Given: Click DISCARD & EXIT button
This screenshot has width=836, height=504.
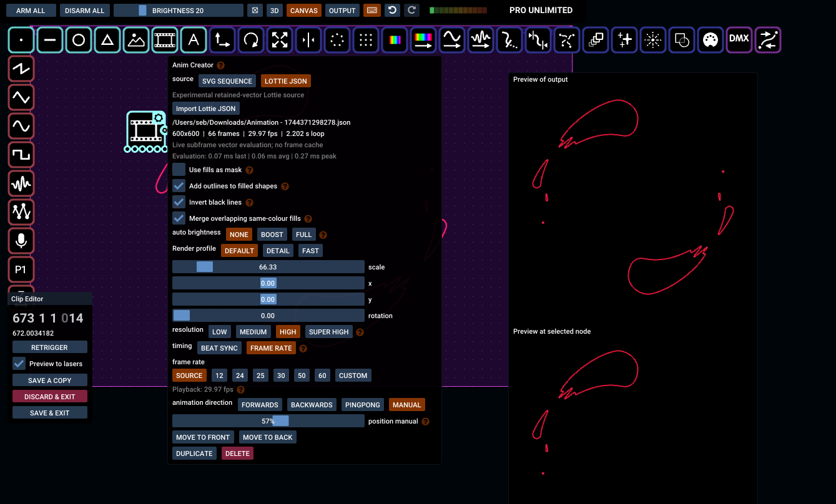Looking at the screenshot, I should (x=50, y=397).
